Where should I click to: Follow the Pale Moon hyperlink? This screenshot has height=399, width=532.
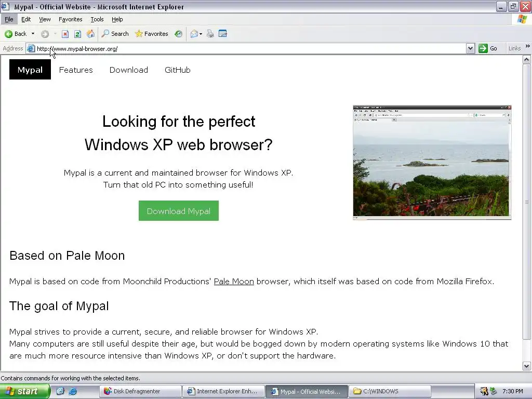[234, 282]
